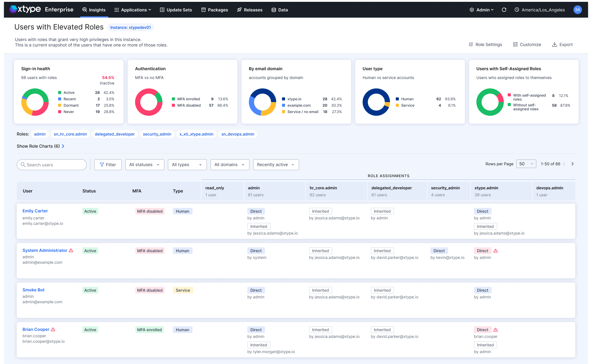Open Role Settings
This screenshot has height=364, width=592.
[x=485, y=44]
